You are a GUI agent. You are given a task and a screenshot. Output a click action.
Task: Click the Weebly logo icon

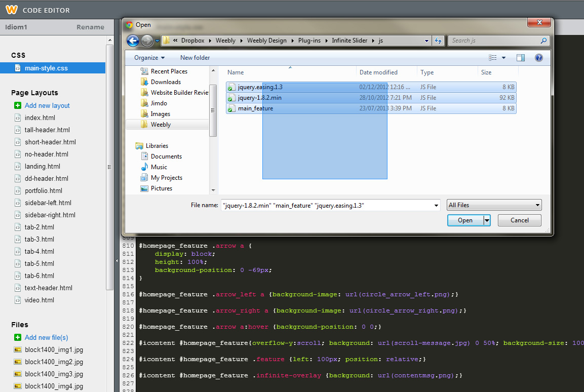[x=11, y=10]
